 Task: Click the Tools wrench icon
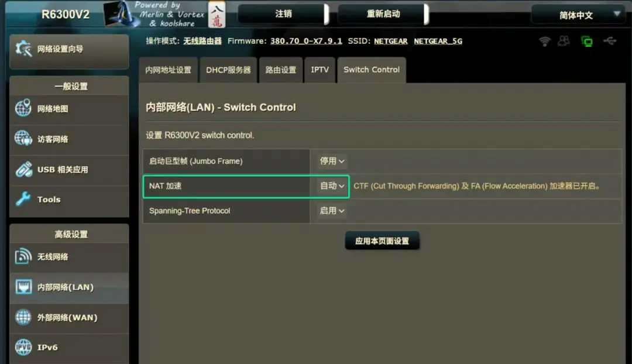(x=23, y=199)
